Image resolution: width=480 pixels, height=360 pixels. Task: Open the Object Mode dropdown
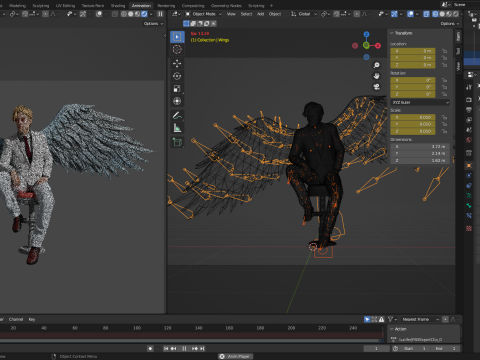point(203,14)
